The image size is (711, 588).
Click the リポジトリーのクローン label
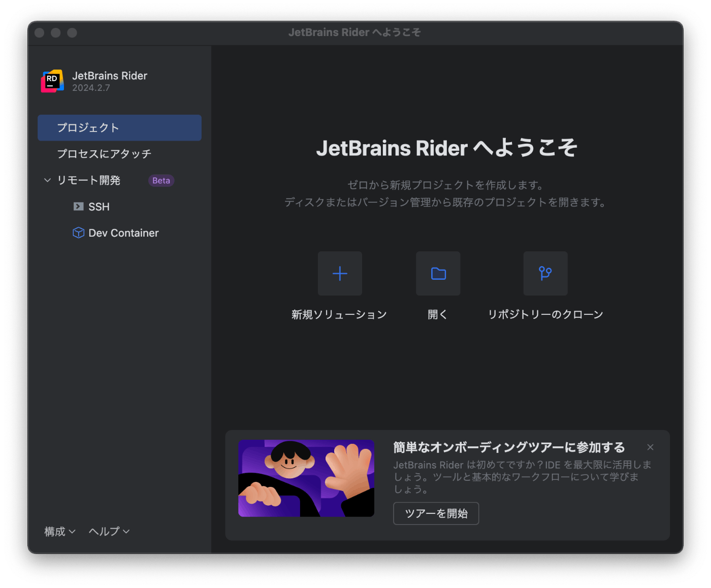pyautogui.click(x=545, y=315)
